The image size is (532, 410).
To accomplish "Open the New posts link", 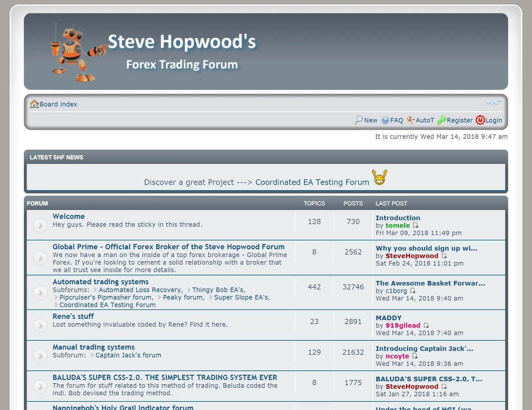I will [371, 120].
